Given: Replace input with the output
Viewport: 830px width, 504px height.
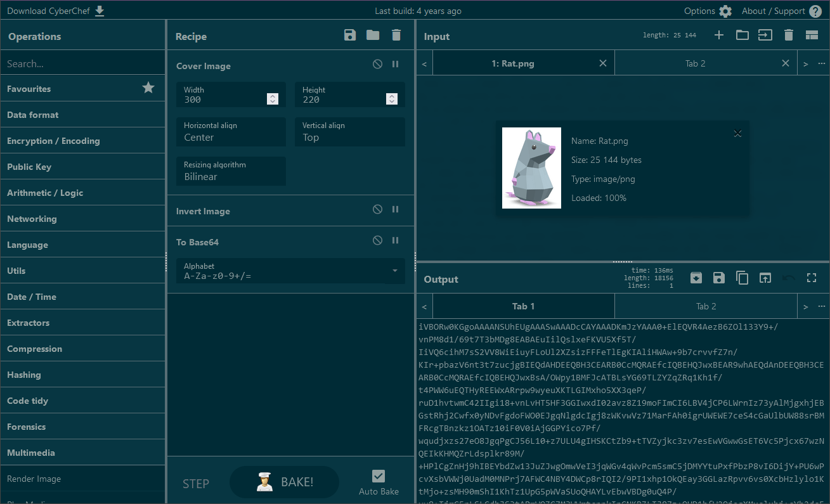Looking at the screenshot, I should [x=765, y=278].
